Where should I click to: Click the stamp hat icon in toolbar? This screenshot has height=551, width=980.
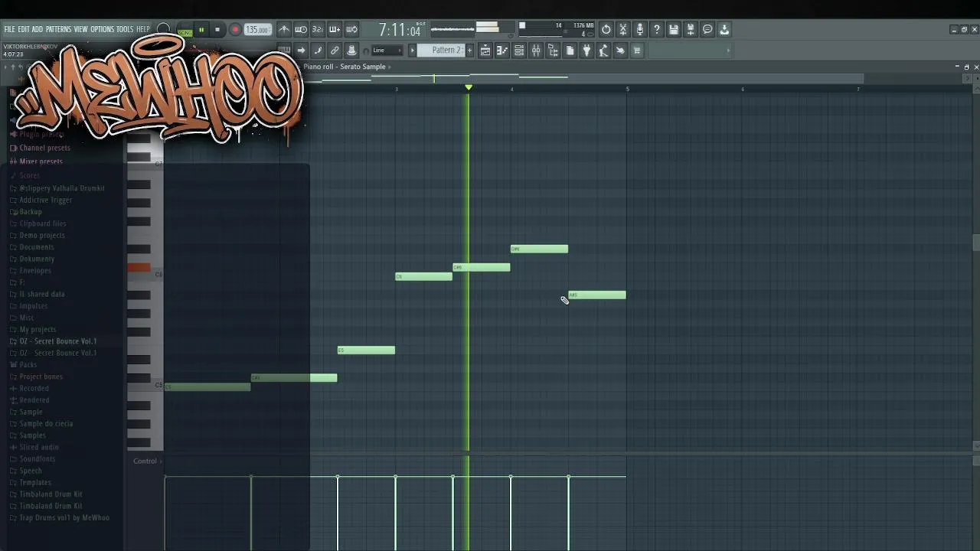(x=351, y=51)
